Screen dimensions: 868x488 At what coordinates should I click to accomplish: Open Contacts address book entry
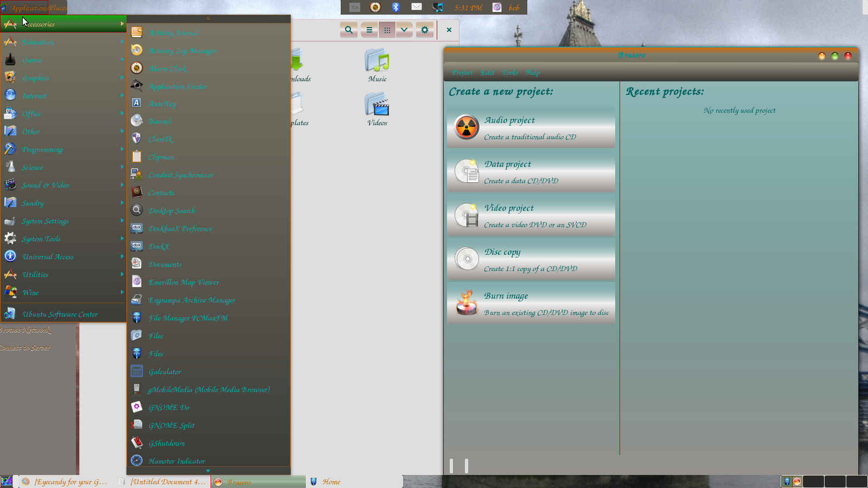tap(208, 192)
